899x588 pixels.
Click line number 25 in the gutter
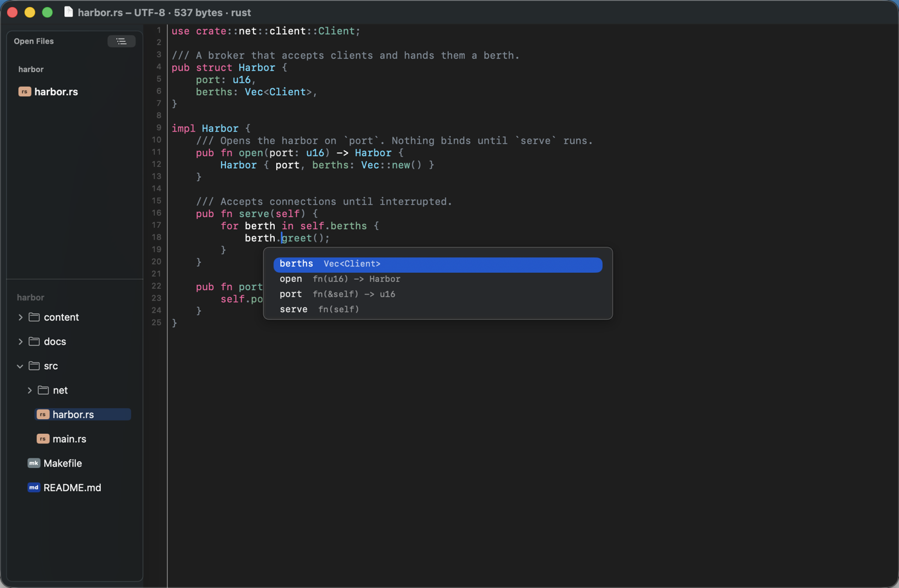(157, 323)
